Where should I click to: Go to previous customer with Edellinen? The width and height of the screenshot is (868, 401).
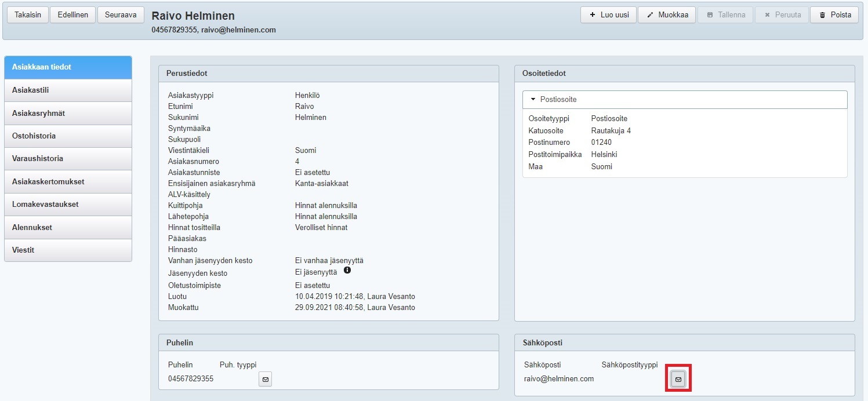tap(73, 15)
